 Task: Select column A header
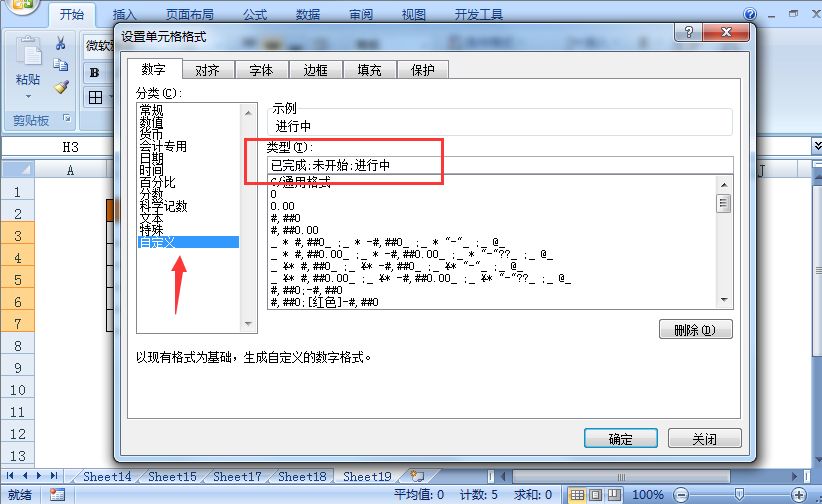point(70,169)
